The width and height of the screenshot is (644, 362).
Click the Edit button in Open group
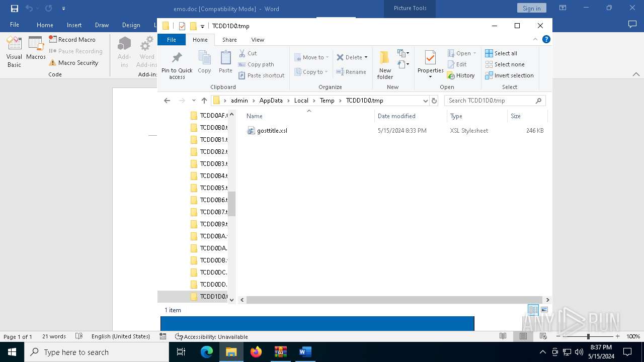click(457, 64)
